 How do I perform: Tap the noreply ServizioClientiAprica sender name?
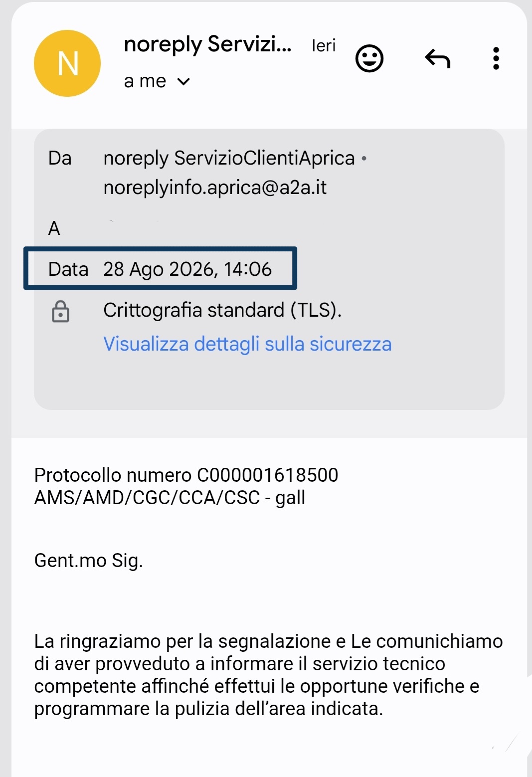(x=229, y=158)
